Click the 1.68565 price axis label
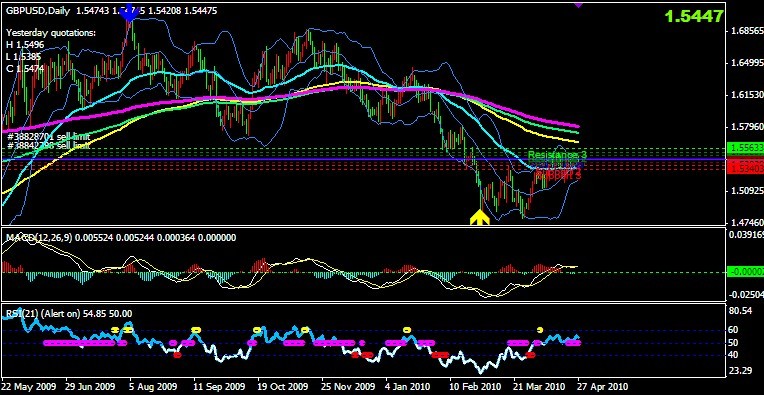 coord(747,31)
